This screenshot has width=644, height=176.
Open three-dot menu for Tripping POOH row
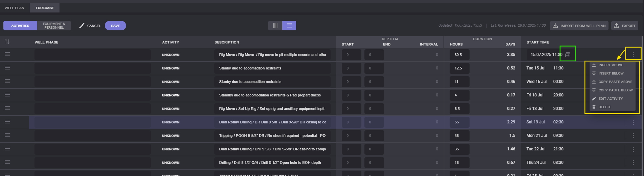point(633,136)
